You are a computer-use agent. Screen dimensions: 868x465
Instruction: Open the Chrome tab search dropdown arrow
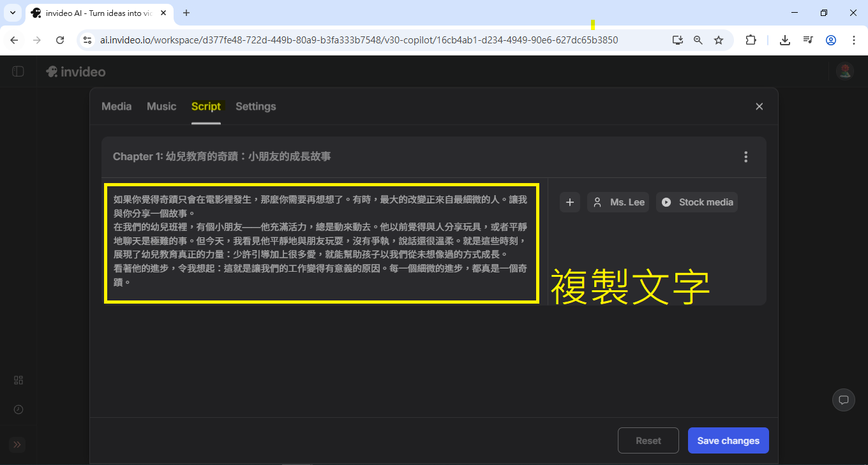12,13
